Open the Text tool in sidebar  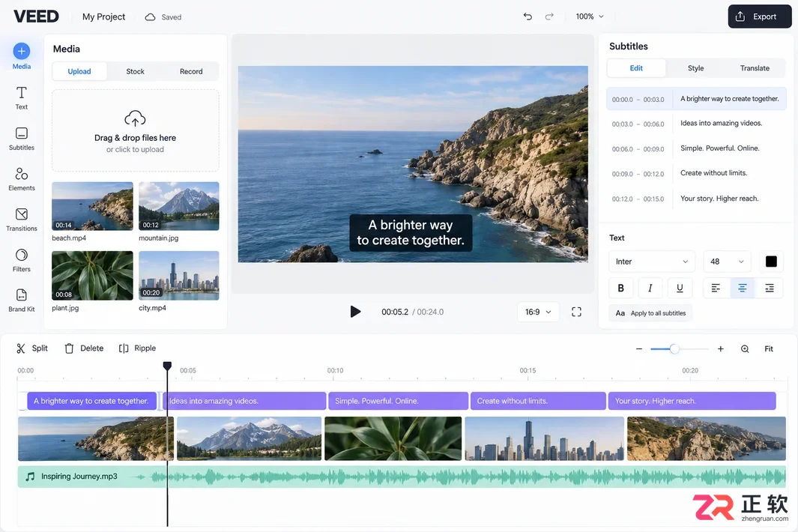[x=22, y=97]
